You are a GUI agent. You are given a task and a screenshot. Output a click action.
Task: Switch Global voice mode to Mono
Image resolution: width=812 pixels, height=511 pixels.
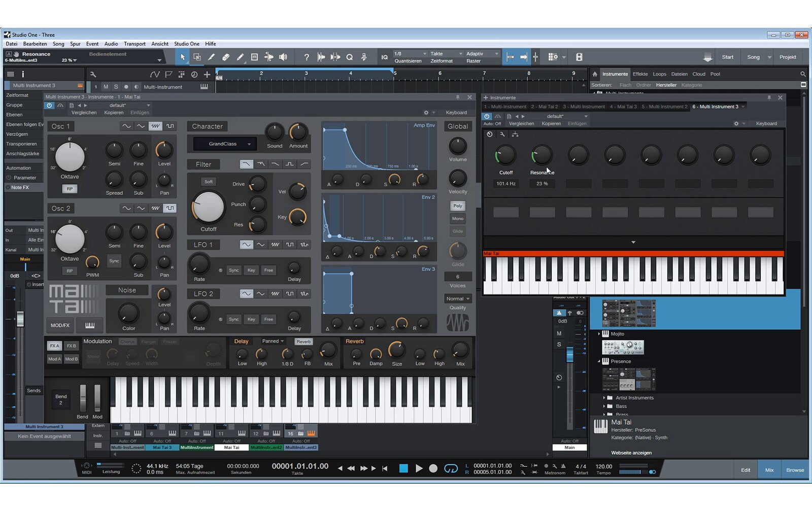coord(458,219)
